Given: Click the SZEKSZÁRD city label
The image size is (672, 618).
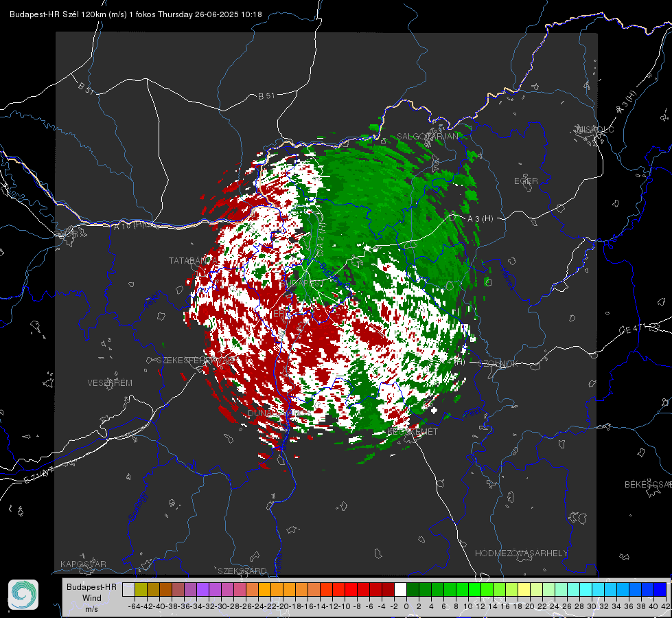Looking at the screenshot, I should pyautogui.click(x=242, y=571).
